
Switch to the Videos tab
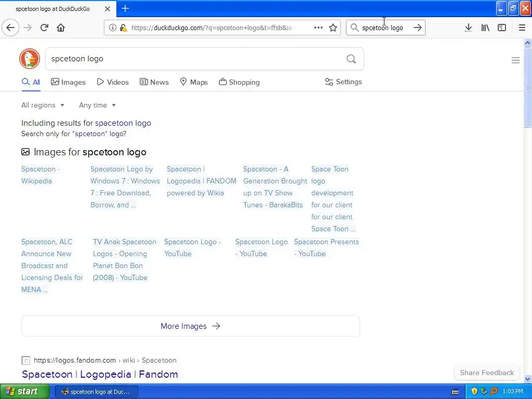113,82
